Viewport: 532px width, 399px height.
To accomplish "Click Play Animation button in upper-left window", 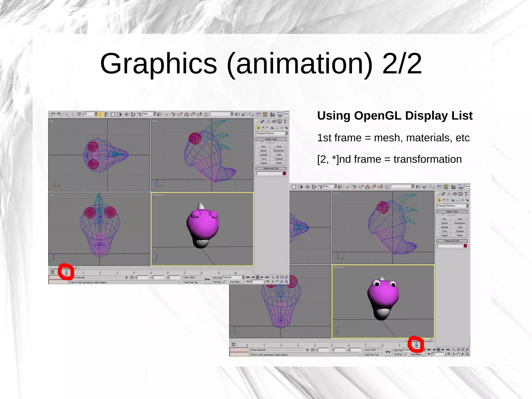I will coord(257,277).
